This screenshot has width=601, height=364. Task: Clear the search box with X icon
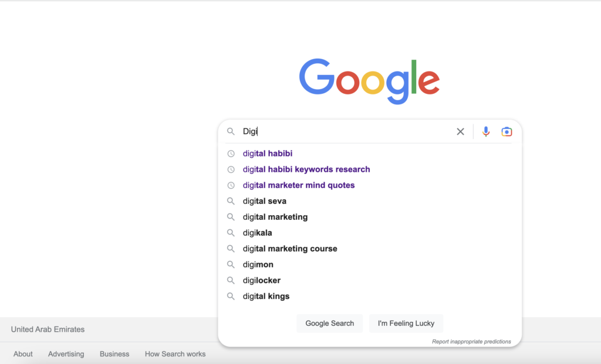pyautogui.click(x=461, y=132)
